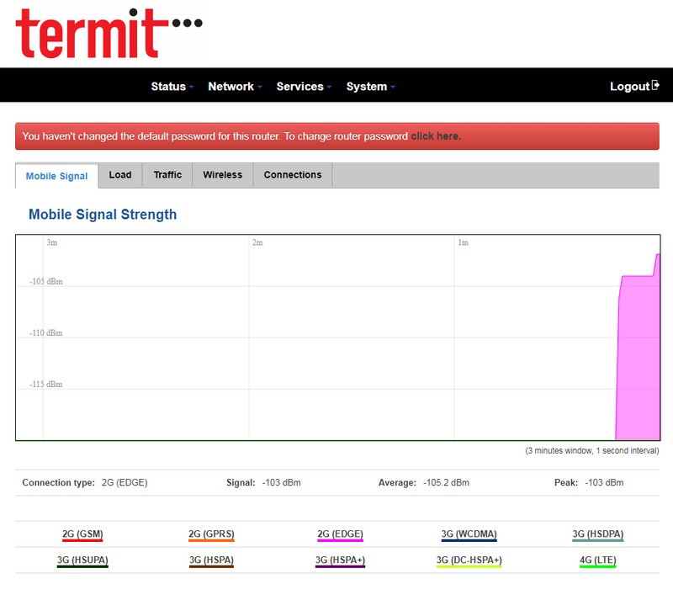Follow the 'click here' password link

435,136
